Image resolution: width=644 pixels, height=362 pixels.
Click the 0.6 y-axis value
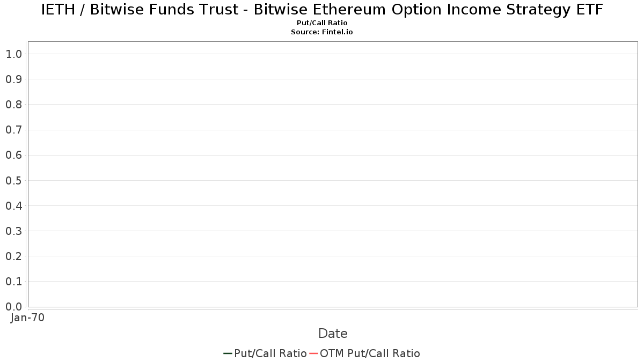(13, 156)
